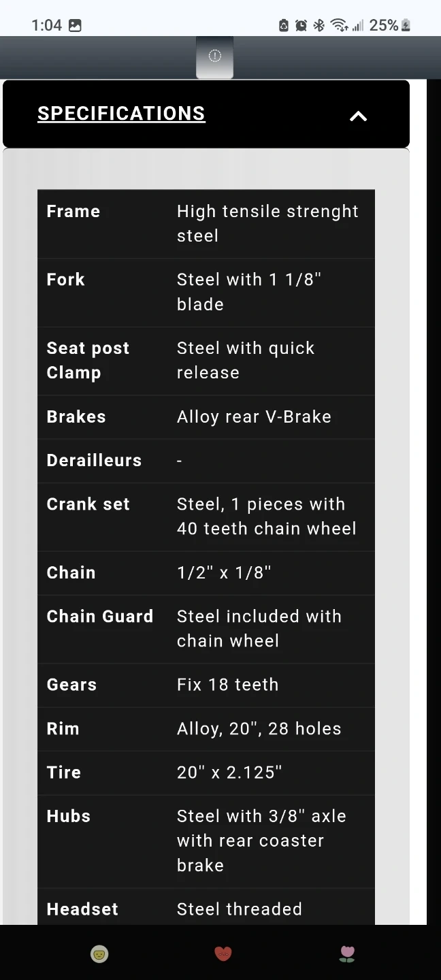Tap the picture notification icon beside the clock

[x=75, y=26]
